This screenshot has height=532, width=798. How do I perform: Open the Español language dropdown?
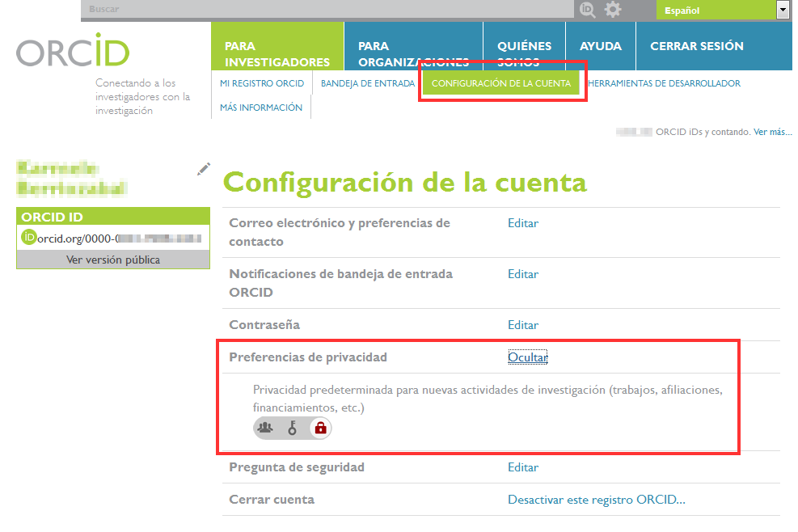tap(723, 10)
